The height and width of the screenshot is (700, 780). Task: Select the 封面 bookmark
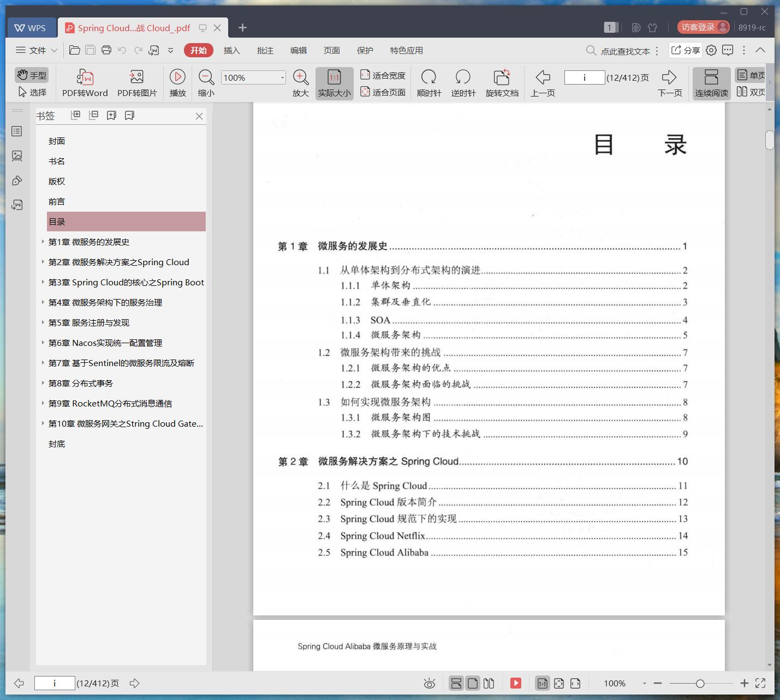57,141
